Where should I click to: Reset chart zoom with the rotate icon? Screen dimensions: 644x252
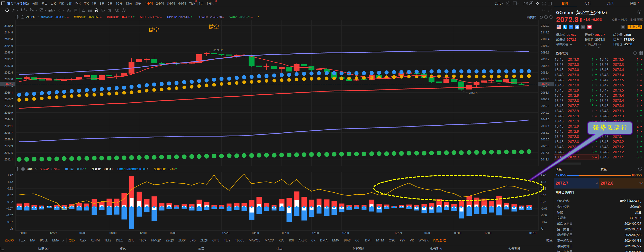(541, 17)
